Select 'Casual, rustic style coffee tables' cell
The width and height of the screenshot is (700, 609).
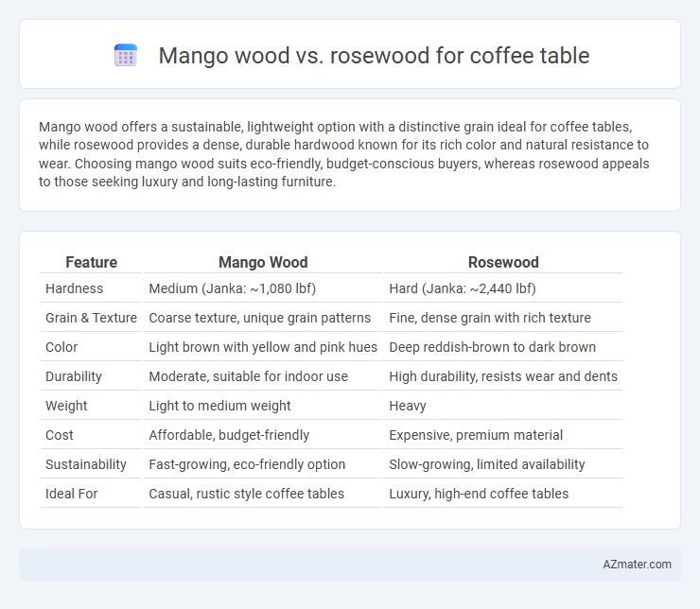click(x=246, y=494)
